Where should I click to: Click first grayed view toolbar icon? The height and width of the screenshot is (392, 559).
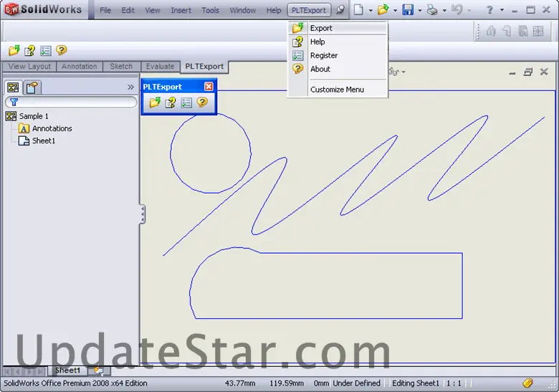[x=490, y=32]
